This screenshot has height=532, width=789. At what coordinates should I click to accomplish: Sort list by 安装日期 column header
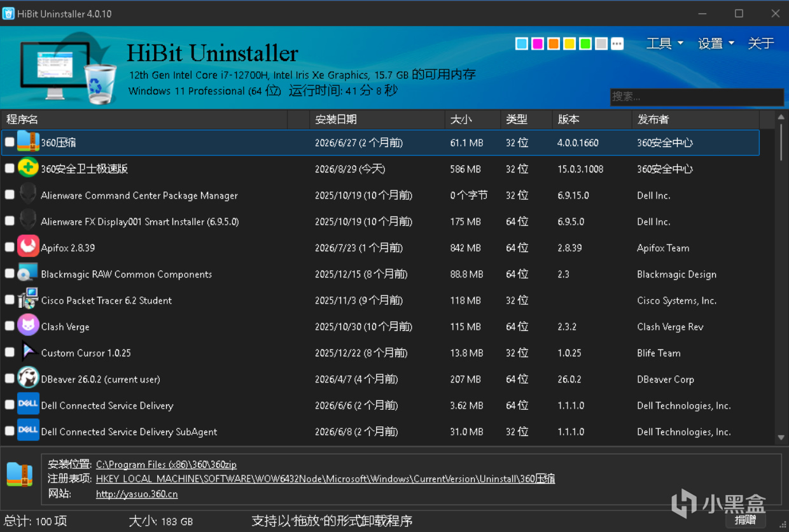(x=377, y=120)
